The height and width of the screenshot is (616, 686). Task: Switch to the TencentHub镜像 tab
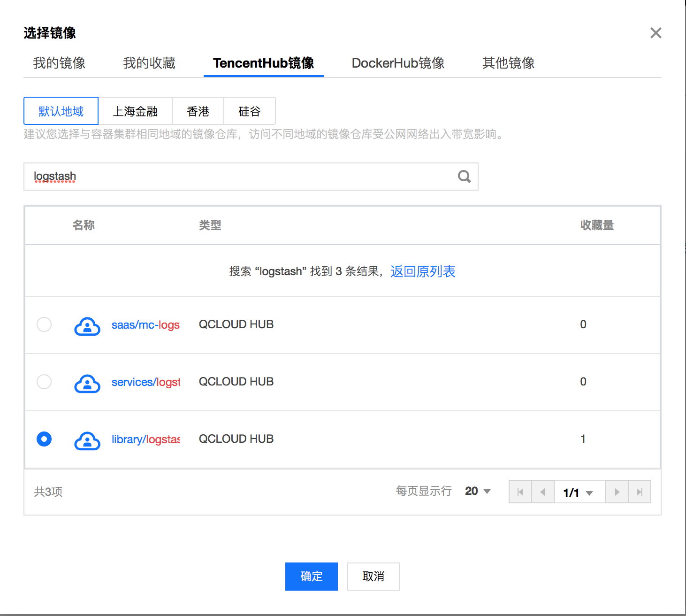tap(264, 63)
